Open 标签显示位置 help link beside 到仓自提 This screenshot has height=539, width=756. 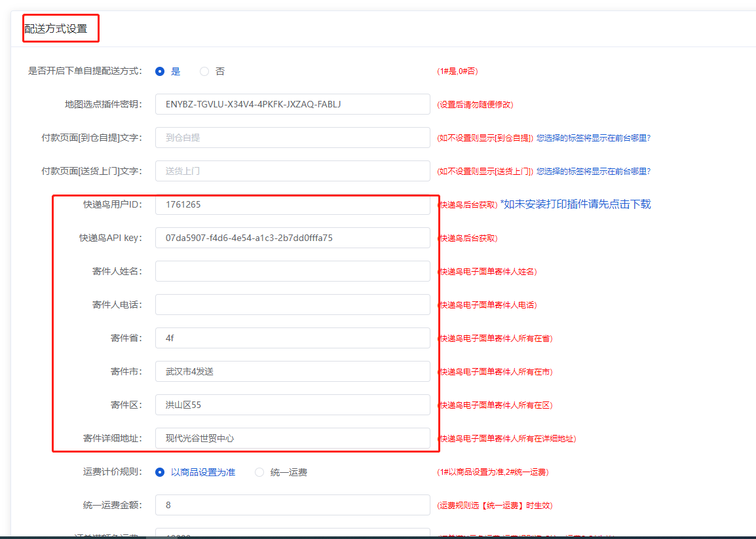click(x=593, y=138)
